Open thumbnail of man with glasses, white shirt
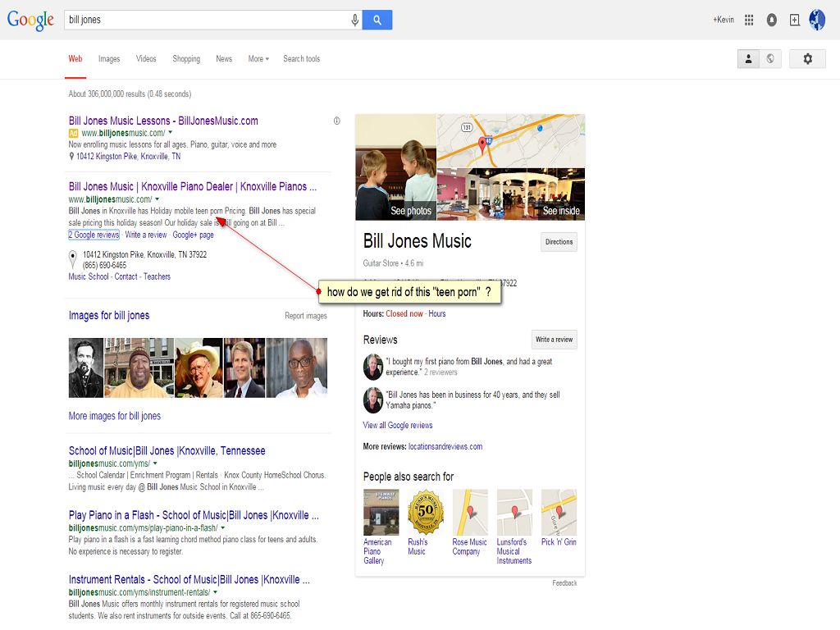Screen dimensions: 840x630 tap(297, 367)
